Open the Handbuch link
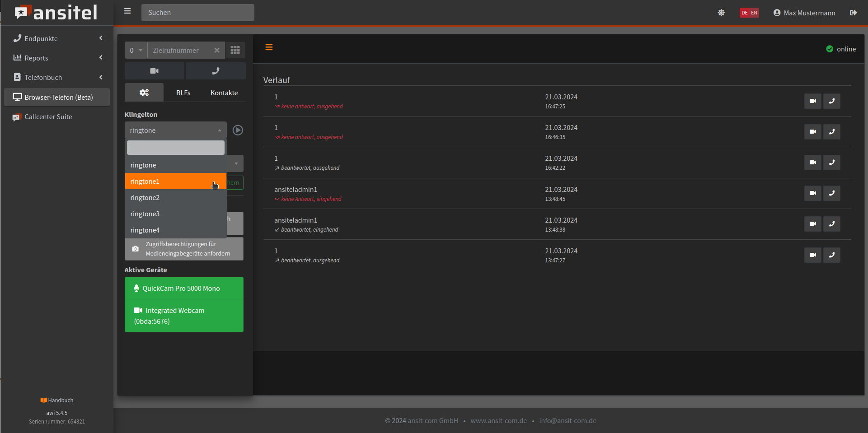This screenshot has width=868, height=433. click(57, 400)
